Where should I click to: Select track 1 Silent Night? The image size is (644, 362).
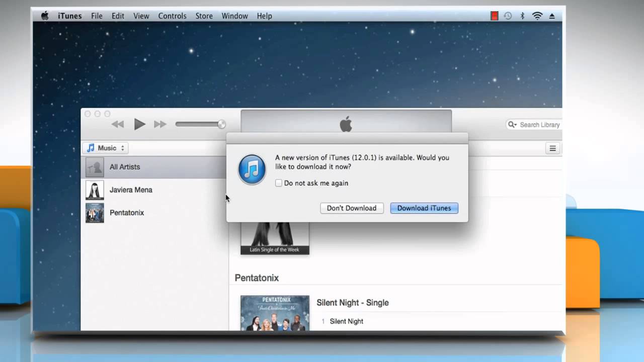point(346,321)
